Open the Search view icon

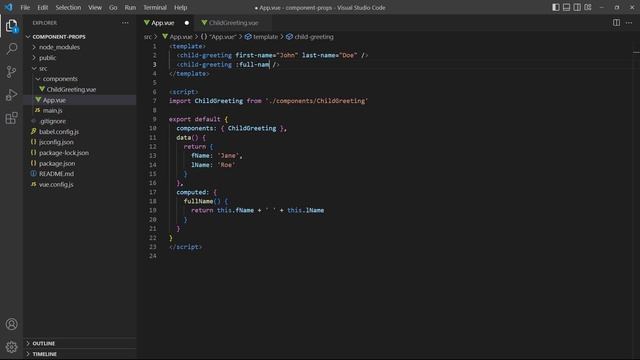coord(11,49)
